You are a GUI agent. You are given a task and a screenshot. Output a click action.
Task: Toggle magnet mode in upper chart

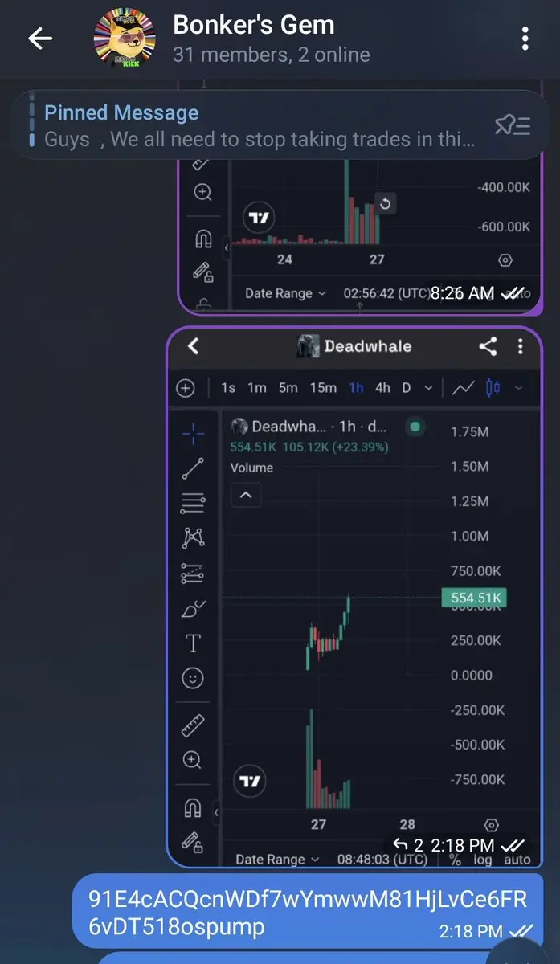[x=202, y=239]
